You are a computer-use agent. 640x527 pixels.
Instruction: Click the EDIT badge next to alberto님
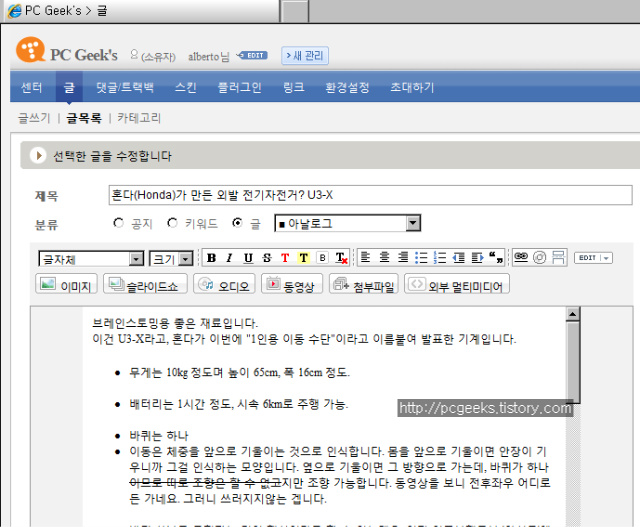(253, 56)
